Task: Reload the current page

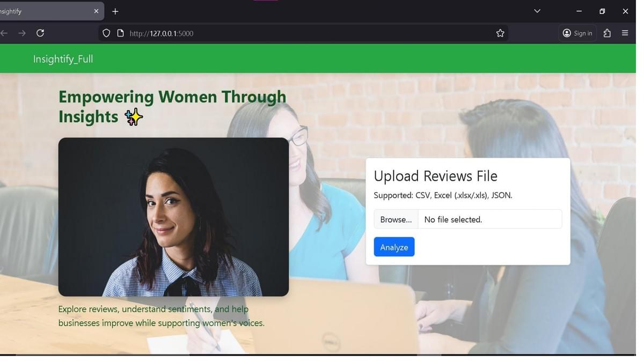Action: click(x=40, y=33)
